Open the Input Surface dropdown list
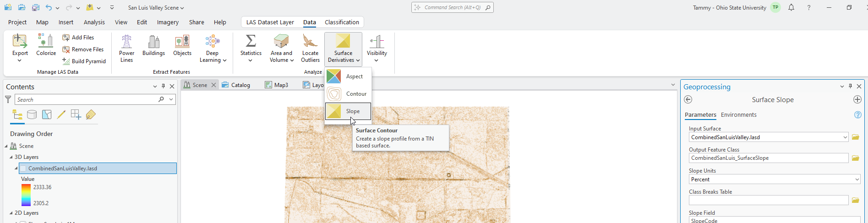The image size is (868, 223). click(x=845, y=137)
